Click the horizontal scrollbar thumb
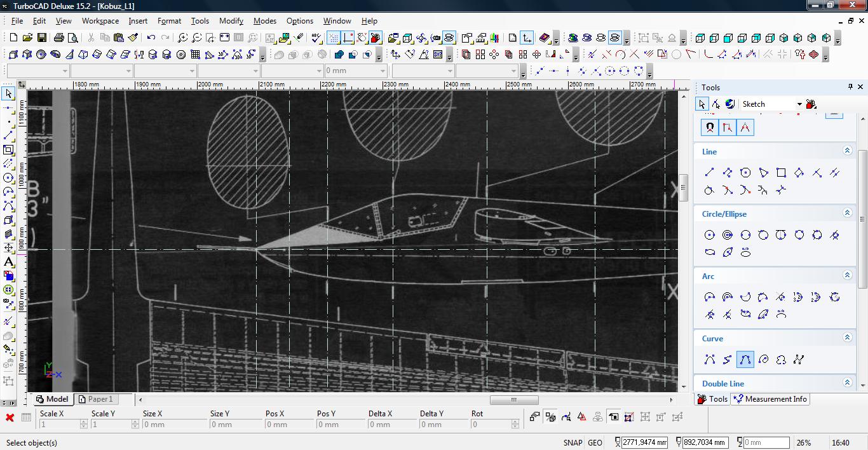Image resolution: width=868 pixels, height=450 pixels. pyautogui.click(x=514, y=400)
